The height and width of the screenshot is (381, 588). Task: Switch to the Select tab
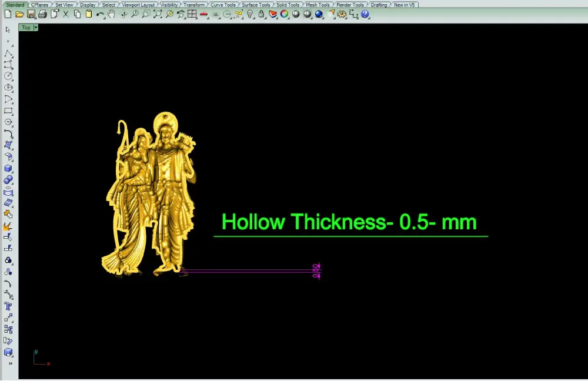coord(109,5)
